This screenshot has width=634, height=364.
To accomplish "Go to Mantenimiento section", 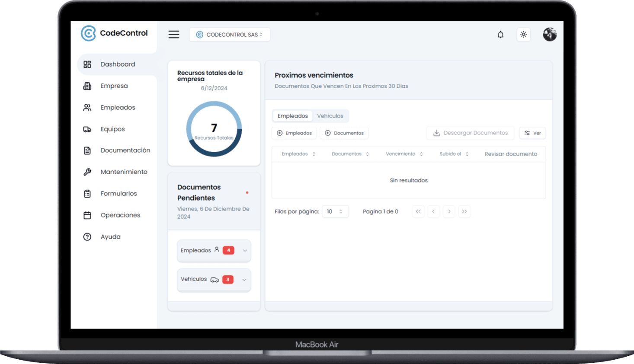I will 124,172.
